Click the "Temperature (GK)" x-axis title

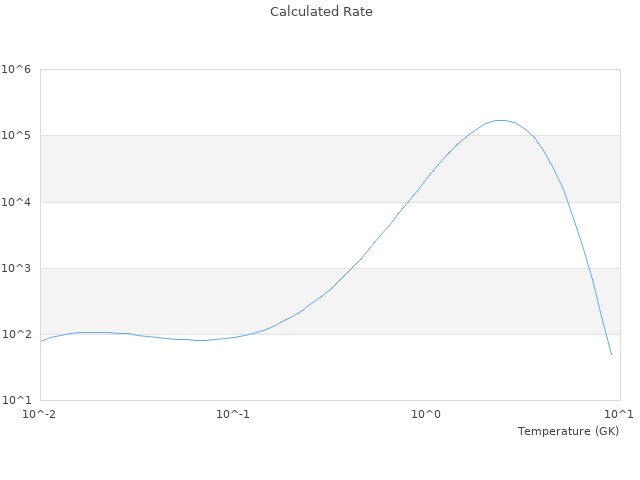coord(568,431)
